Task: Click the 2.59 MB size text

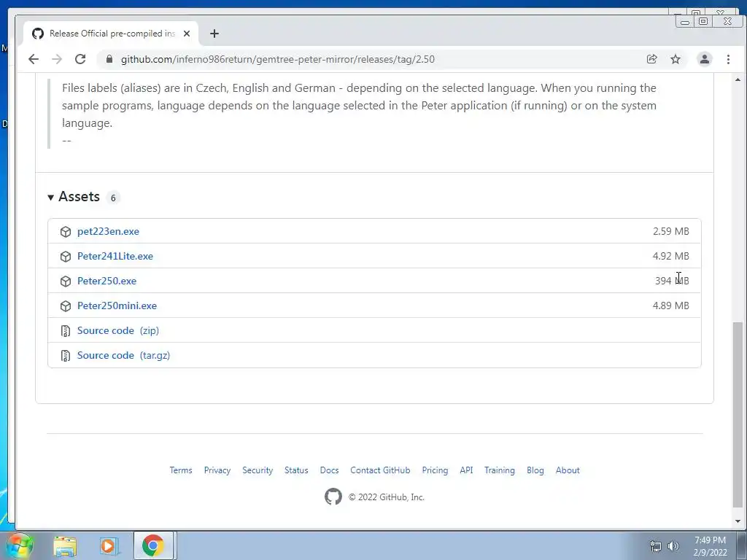Action: (671, 231)
